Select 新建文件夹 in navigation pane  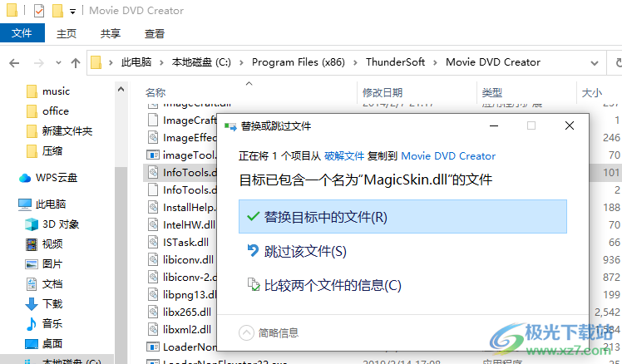tap(67, 130)
